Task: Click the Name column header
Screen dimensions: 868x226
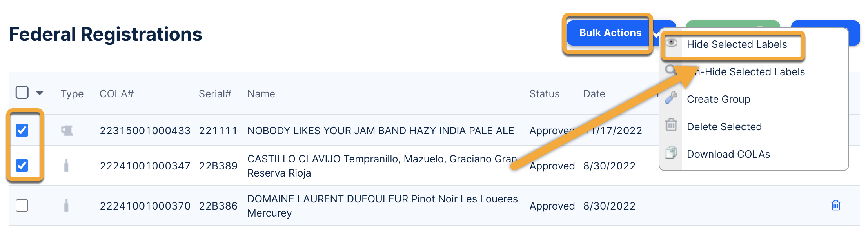Action: (261, 94)
